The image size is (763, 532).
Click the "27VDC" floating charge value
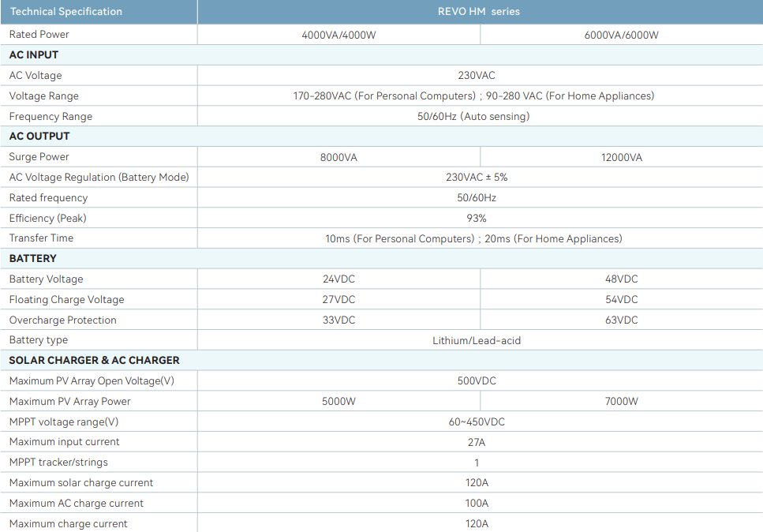coord(338,299)
